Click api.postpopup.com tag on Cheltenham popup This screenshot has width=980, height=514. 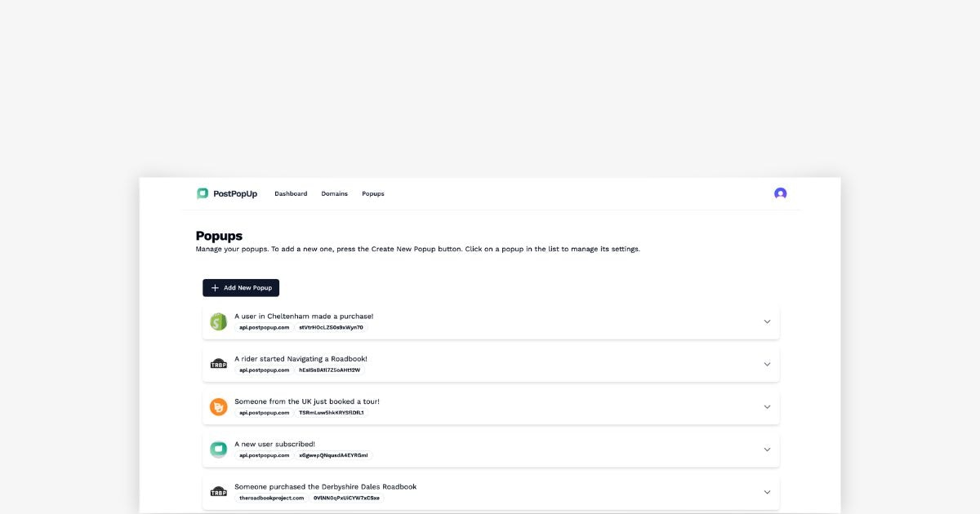pos(264,327)
